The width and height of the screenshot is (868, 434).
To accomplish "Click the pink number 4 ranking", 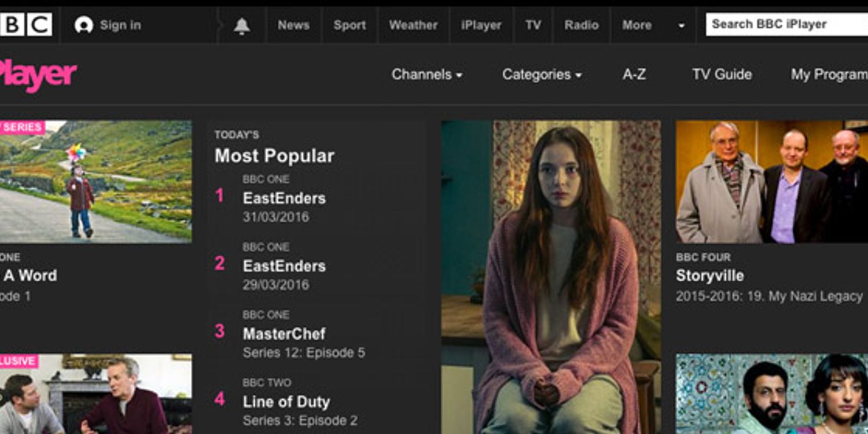I will 219,399.
